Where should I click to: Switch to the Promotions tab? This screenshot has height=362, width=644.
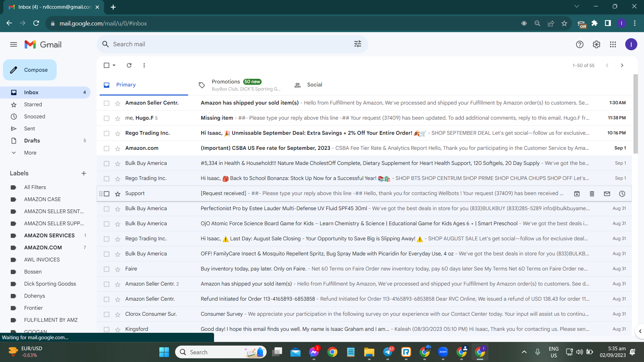tap(239, 85)
